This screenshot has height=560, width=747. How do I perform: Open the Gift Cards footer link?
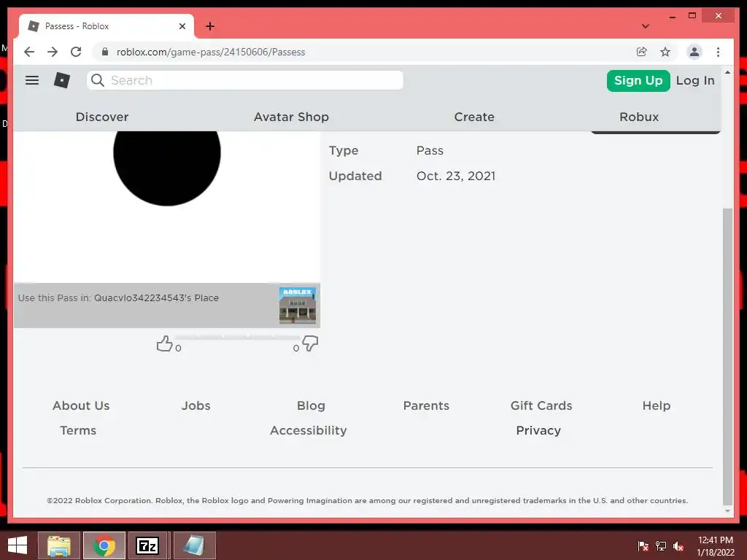541,405
